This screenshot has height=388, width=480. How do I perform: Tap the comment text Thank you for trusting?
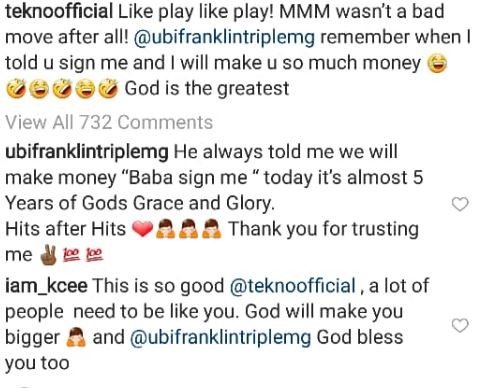pyautogui.click(x=323, y=229)
